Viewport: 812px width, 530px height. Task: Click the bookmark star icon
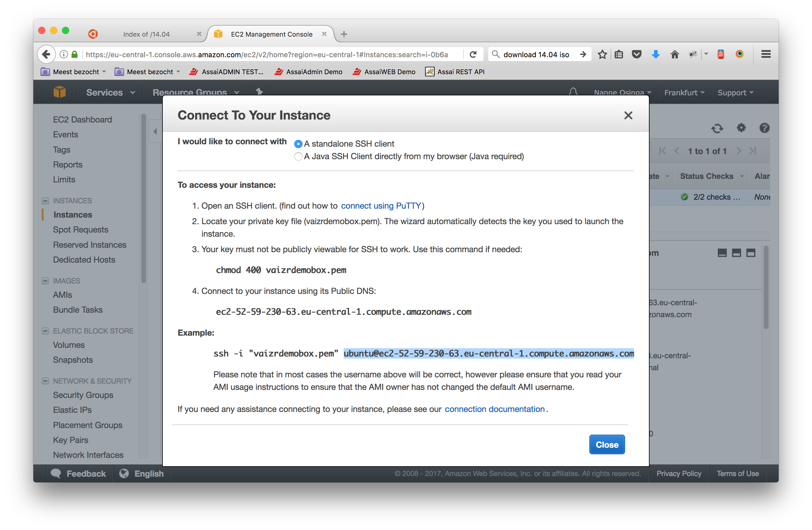602,55
